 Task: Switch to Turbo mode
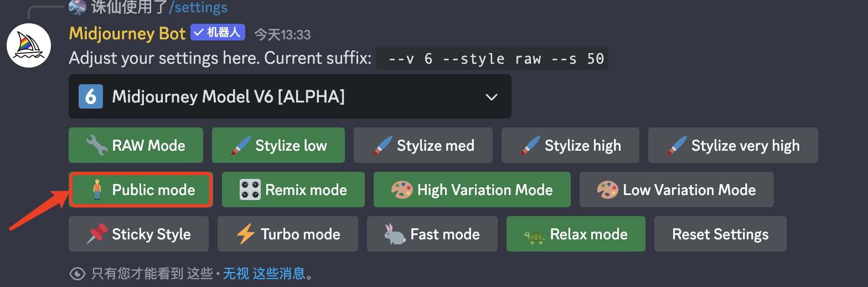(288, 234)
